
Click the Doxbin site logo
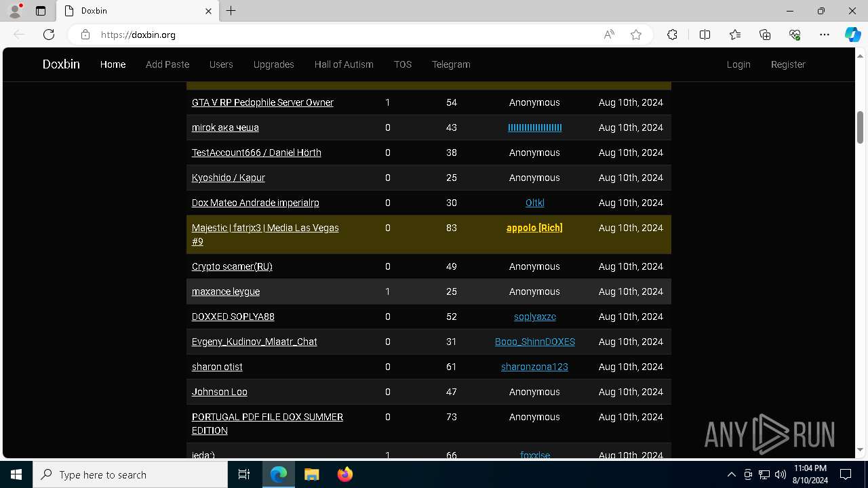pyautogui.click(x=61, y=64)
